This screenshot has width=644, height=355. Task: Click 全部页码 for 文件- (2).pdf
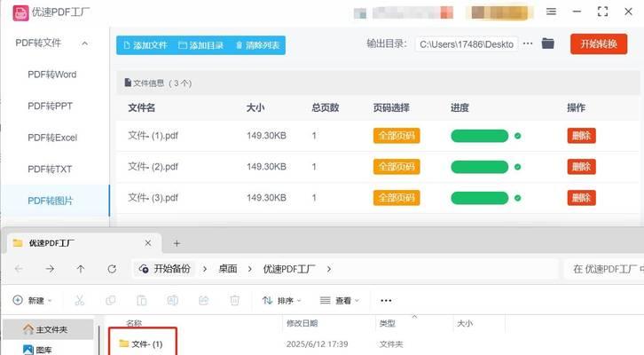pyautogui.click(x=397, y=167)
